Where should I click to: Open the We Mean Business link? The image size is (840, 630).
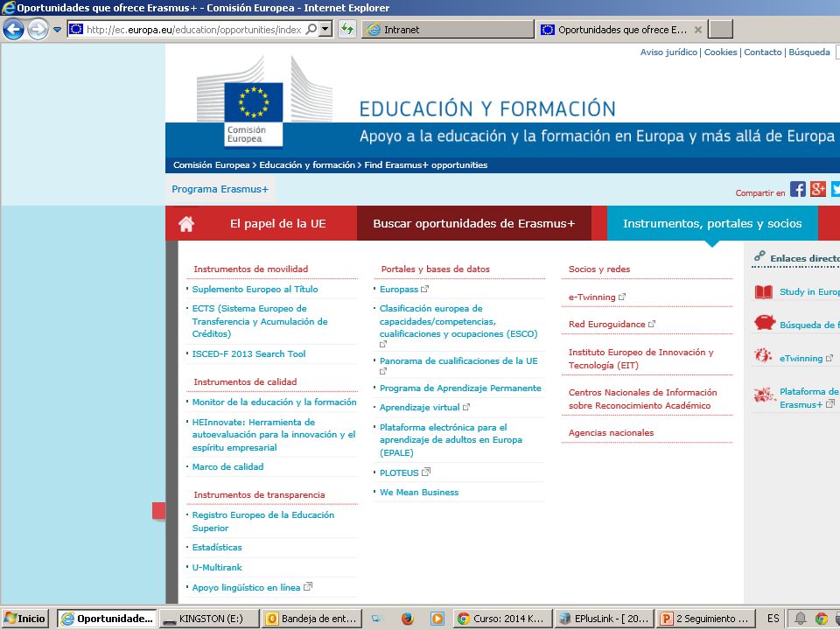point(419,493)
